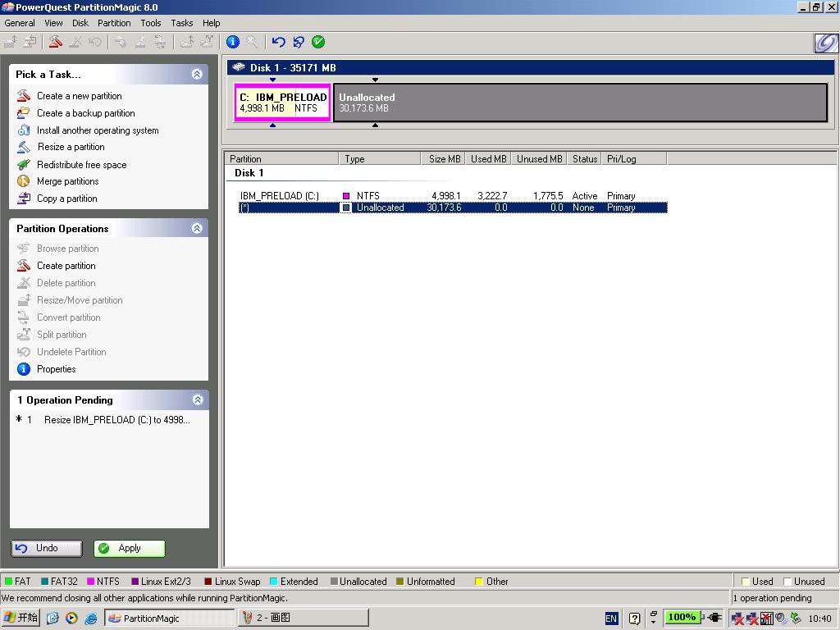Open the Tools menu
840x630 pixels.
[x=151, y=22]
